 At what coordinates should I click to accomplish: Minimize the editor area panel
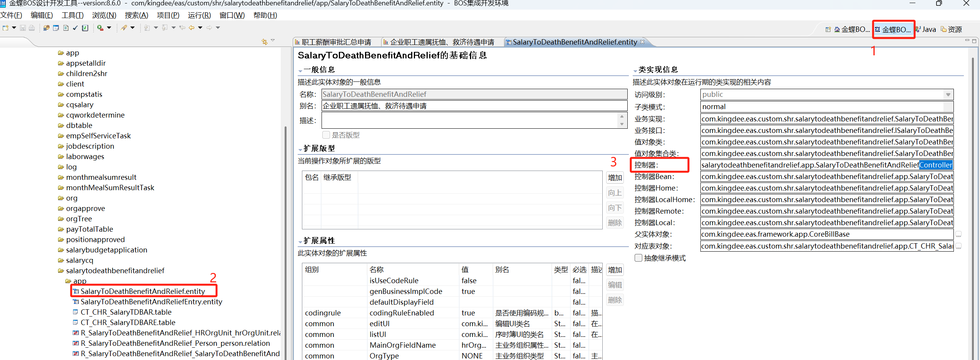(967, 40)
